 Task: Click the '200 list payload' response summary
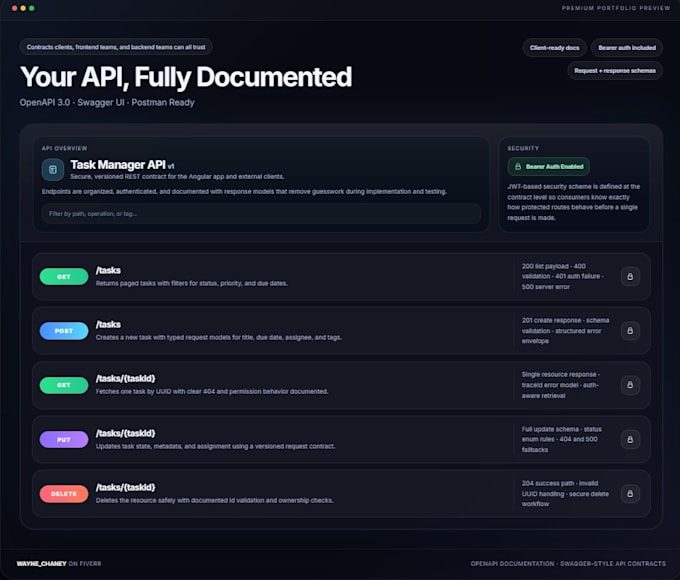pyautogui.click(x=563, y=276)
